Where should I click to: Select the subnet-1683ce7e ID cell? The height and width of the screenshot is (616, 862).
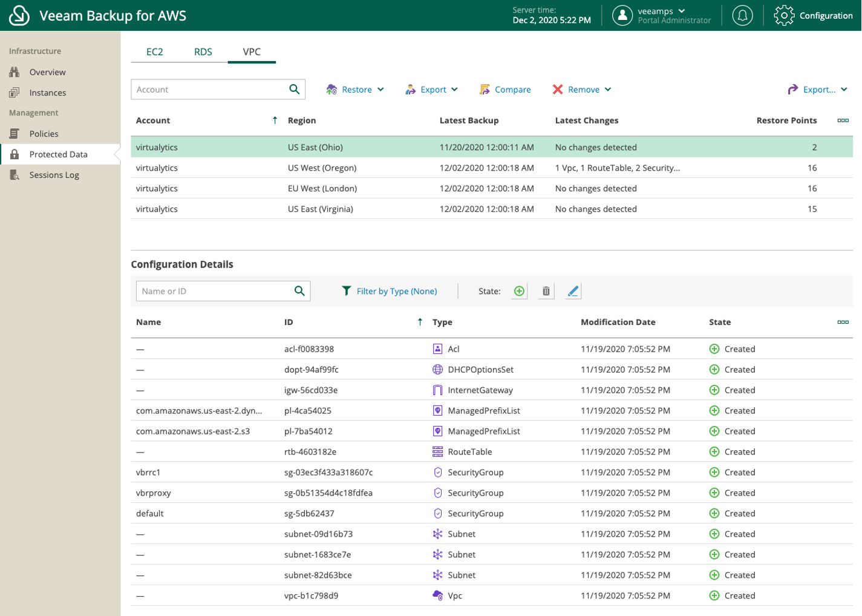(318, 554)
